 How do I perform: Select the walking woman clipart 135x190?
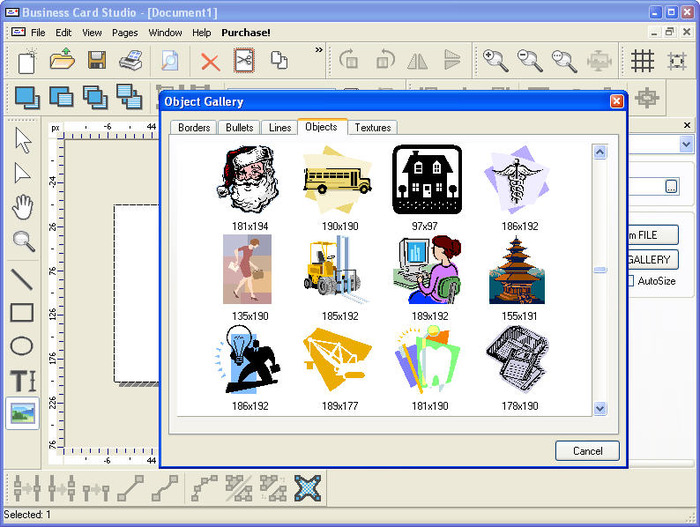(247, 270)
